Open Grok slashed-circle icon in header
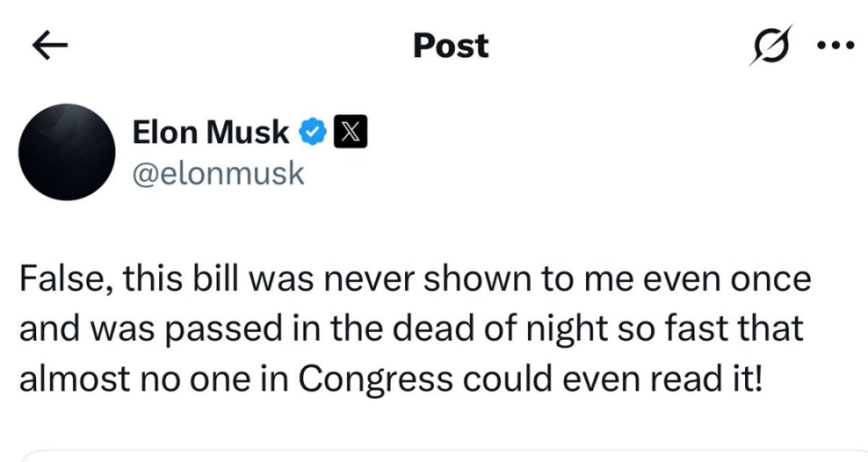The height and width of the screenshot is (462, 868). pos(771,45)
